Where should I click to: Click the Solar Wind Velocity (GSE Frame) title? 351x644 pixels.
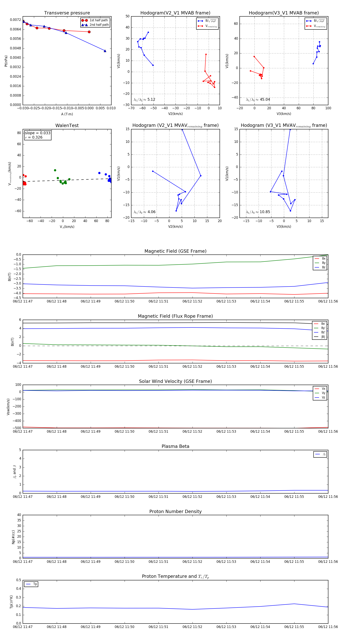point(175,381)
